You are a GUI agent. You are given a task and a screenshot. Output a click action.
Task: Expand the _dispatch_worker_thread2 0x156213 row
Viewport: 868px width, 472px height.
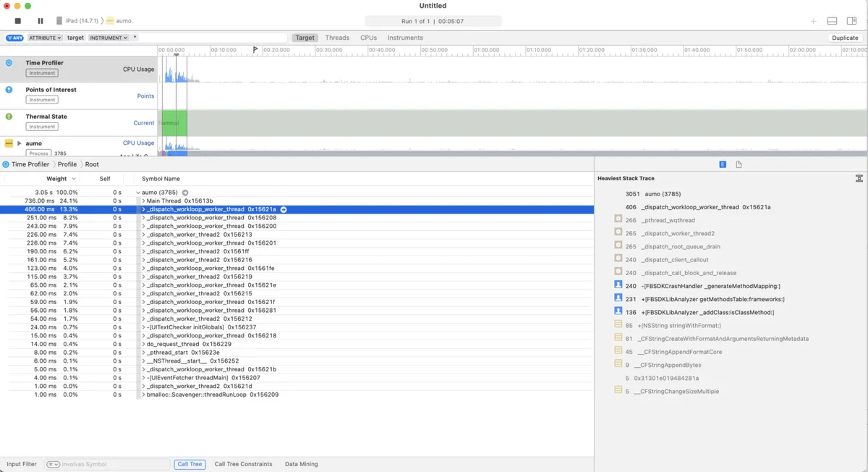point(143,235)
